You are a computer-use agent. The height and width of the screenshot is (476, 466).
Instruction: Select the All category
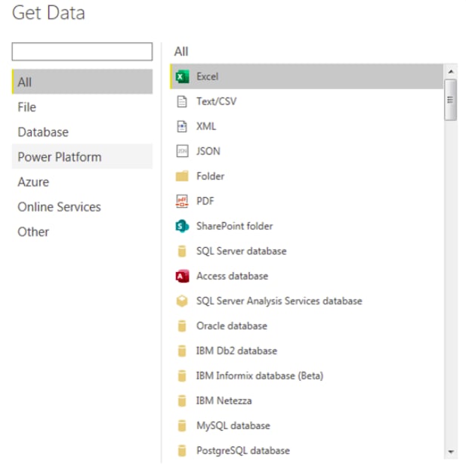click(82, 82)
